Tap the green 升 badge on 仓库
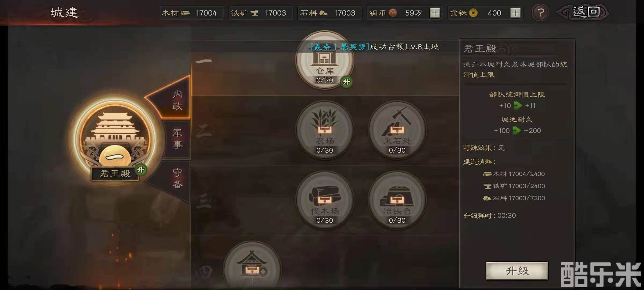This screenshot has width=644, height=290. pyautogui.click(x=346, y=82)
